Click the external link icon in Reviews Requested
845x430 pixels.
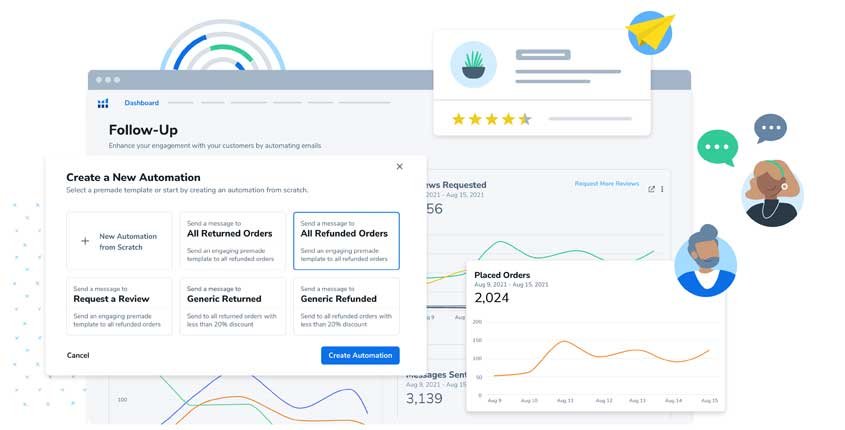(652, 189)
